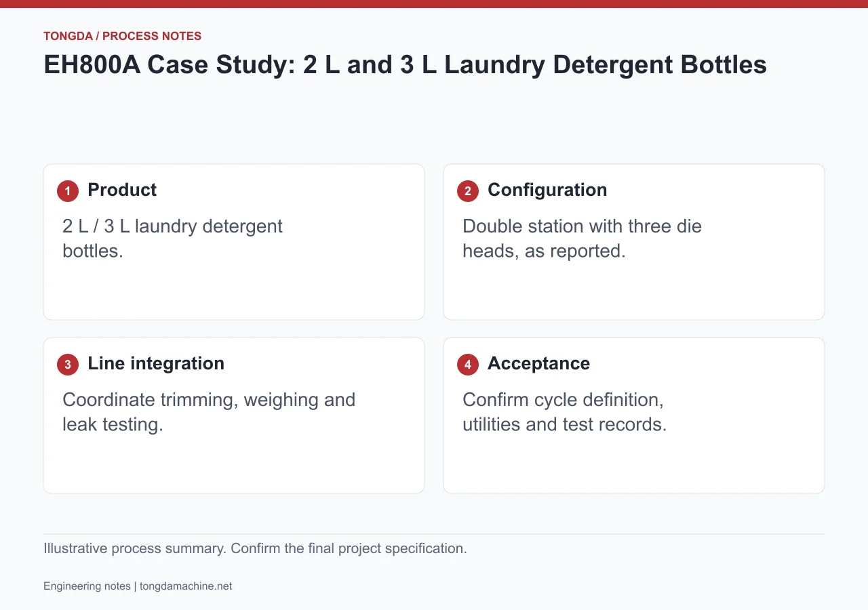Image resolution: width=868 pixels, height=610 pixels.
Task: Click the number 1 badge beside Product
Action: pyautogui.click(x=68, y=191)
